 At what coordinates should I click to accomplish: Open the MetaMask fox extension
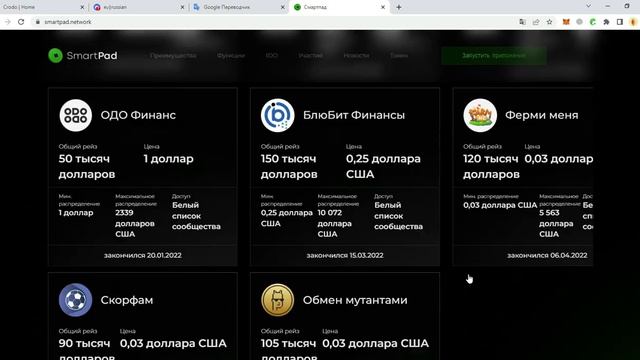pos(566,22)
